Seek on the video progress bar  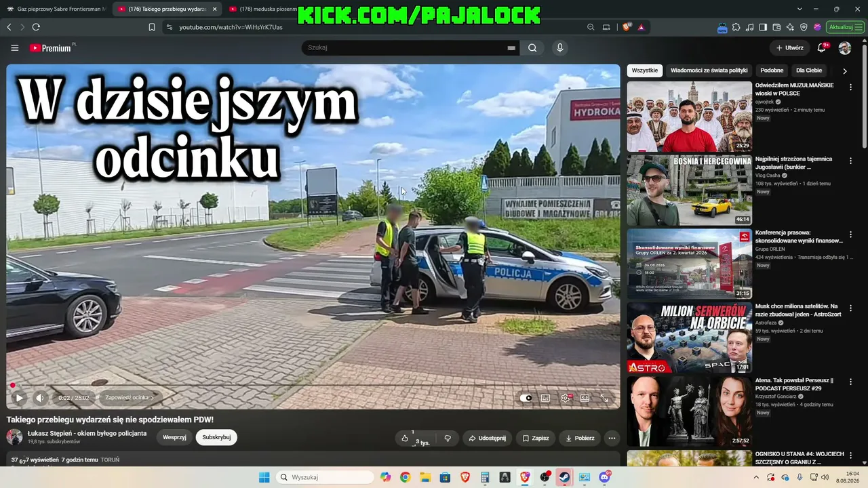click(x=313, y=385)
